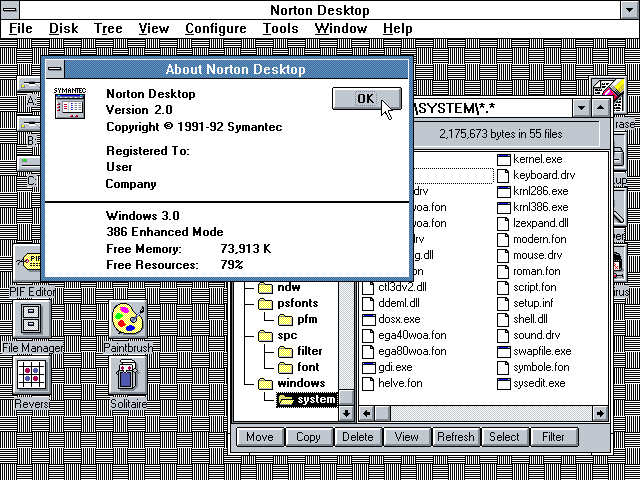Select swapfile.exe file icon
This screenshot has width=640, height=480.
(504, 351)
